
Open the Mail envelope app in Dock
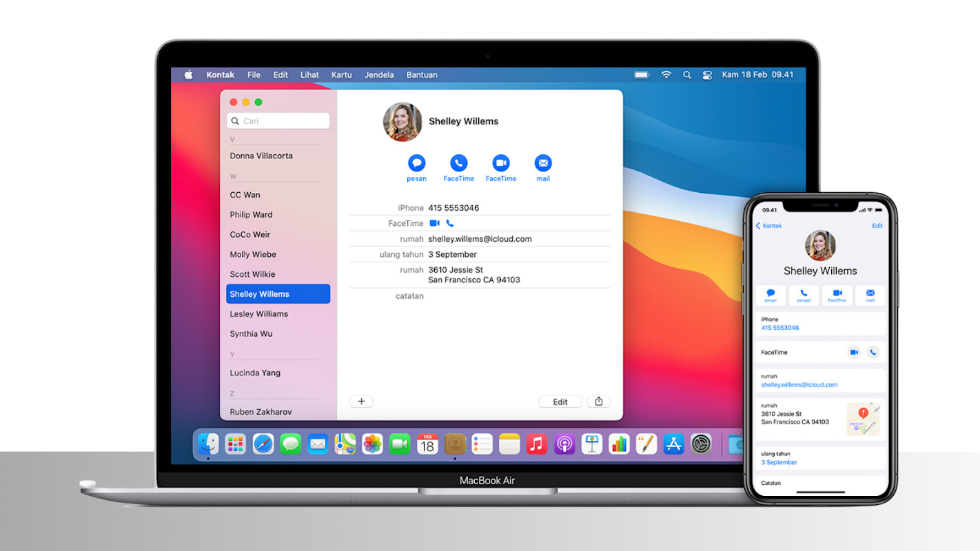point(318,444)
